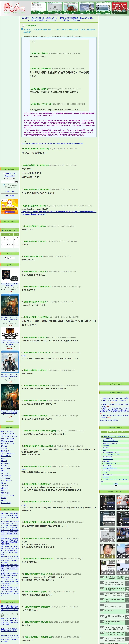Screen dimensions: 129x644
Task: Open the ハリー・ポッター 8-Film DVD セット link
Action: 10,285
